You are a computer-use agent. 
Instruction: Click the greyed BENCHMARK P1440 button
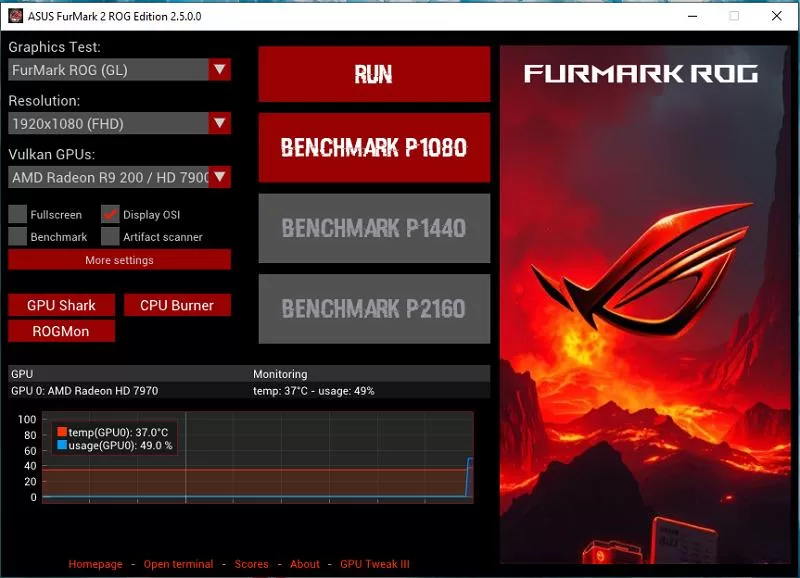[x=374, y=228]
